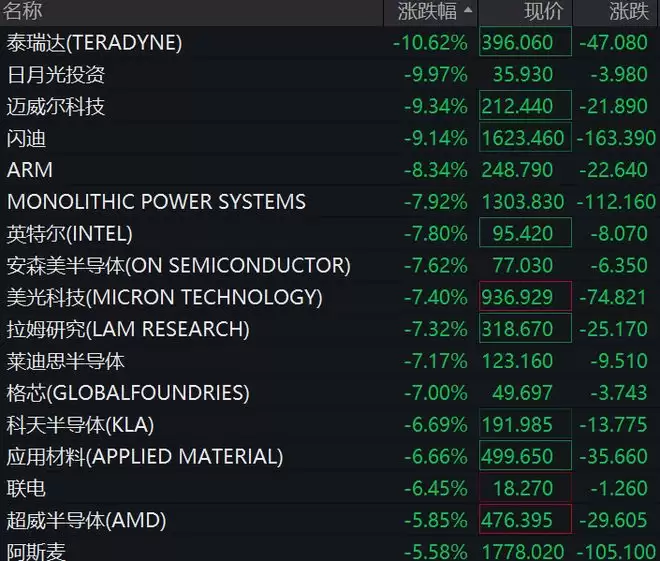Screen dimensions: 660x561
Task: Open the 英特尔(INTEL) stock row
Action: 330,234
